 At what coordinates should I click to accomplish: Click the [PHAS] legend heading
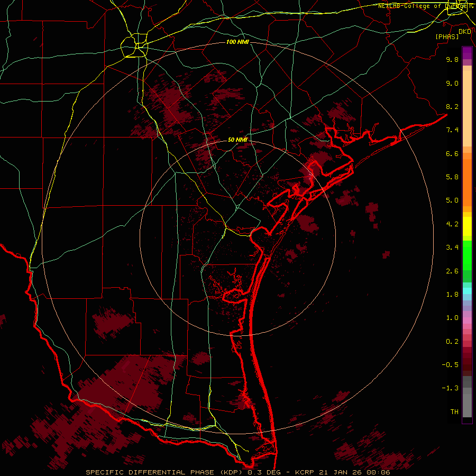coord(447,36)
